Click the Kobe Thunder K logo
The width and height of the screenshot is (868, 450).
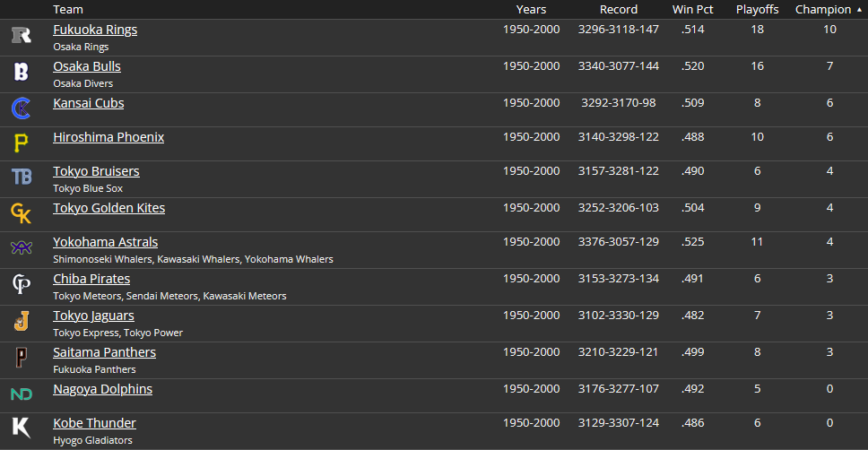pos(22,428)
